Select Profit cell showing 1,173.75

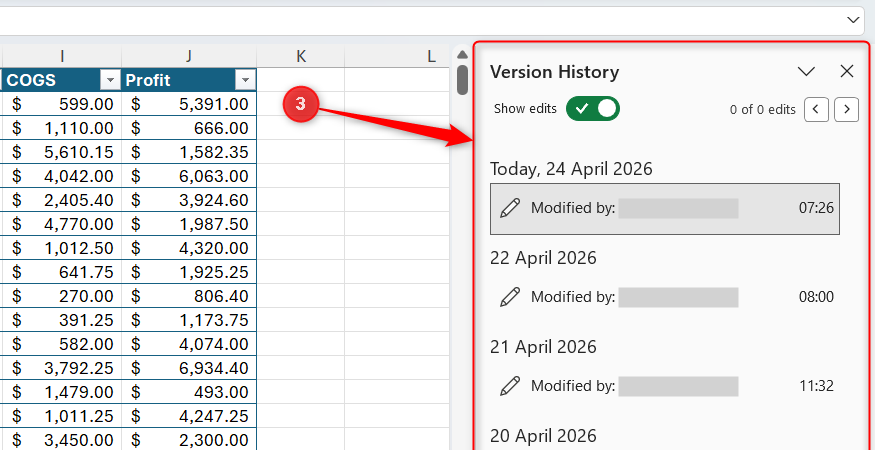pos(189,320)
